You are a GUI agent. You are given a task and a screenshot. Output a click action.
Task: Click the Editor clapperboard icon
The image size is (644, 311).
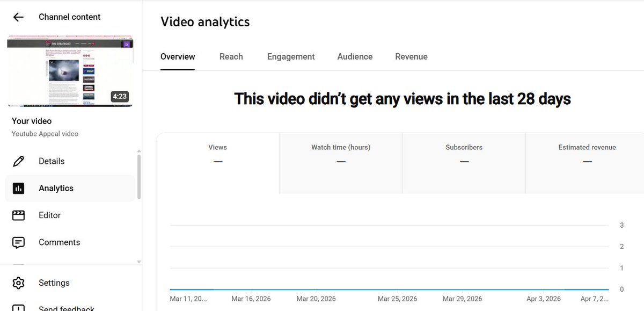18,215
